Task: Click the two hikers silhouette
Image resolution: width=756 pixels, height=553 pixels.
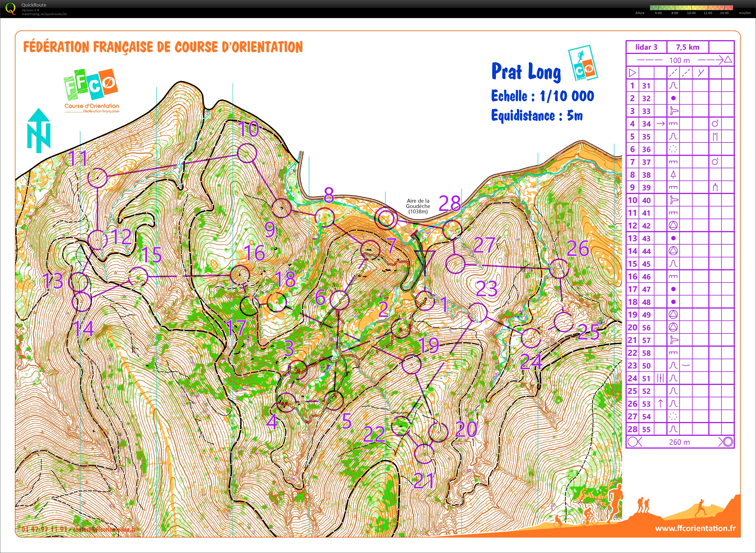Action: [x=644, y=505]
